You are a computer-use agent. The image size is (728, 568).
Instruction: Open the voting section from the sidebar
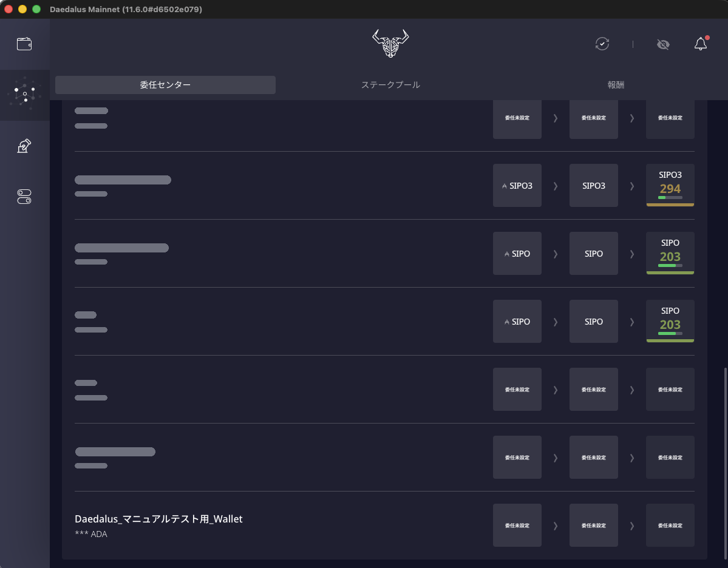[24, 146]
